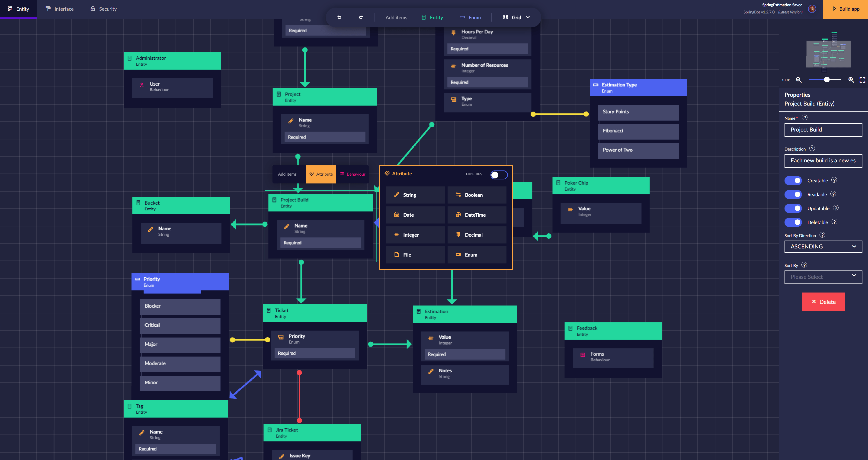Viewport: 868px width, 460px height.
Task: Select the Project Build entity header
Action: pos(320,203)
